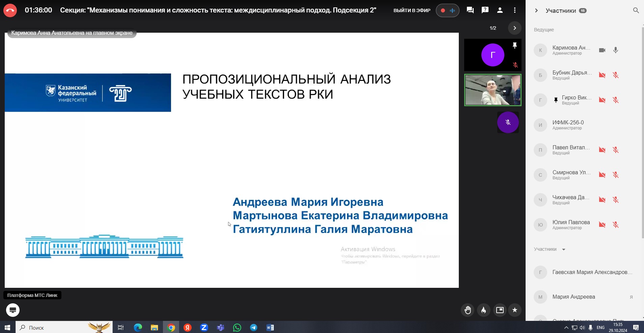The image size is (644, 333).
Task: Toggle Чихачева Да… muted microphone
Action: click(x=616, y=200)
